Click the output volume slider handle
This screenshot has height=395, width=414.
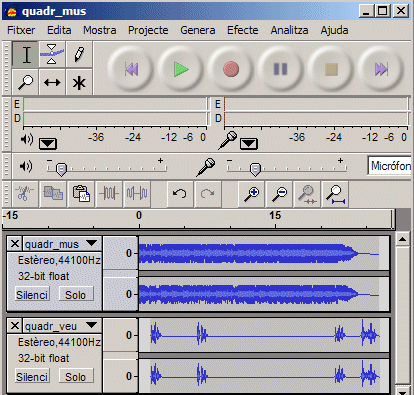click(61, 169)
